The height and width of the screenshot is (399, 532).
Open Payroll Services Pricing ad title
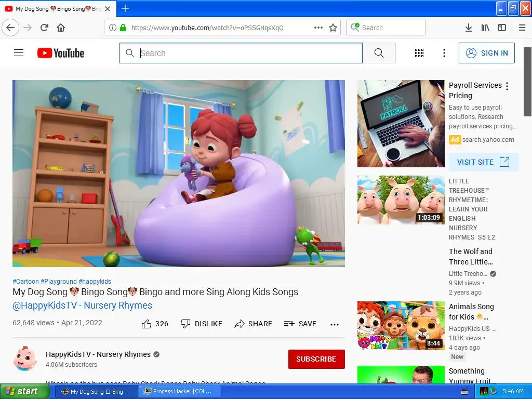(475, 90)
